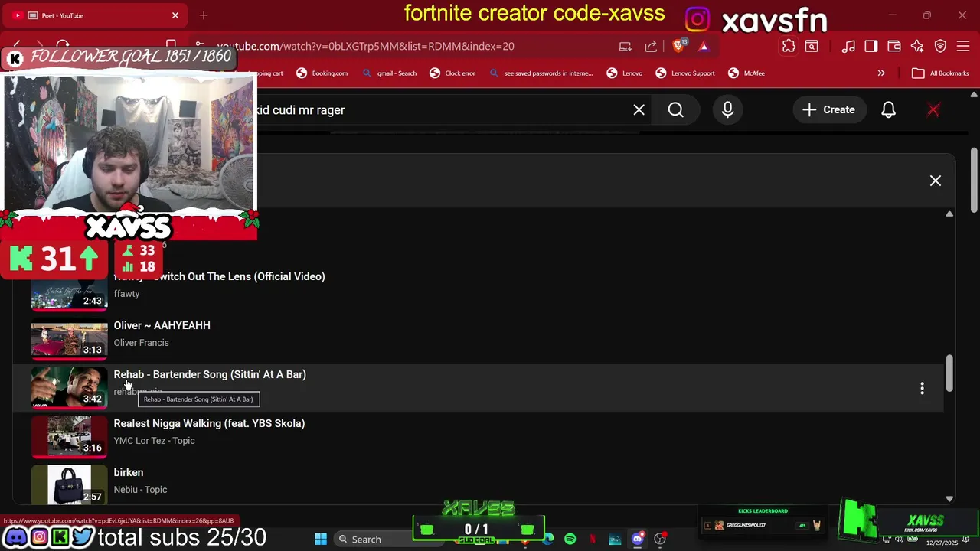Select the Poet - YouTube tab

(95, 15)
